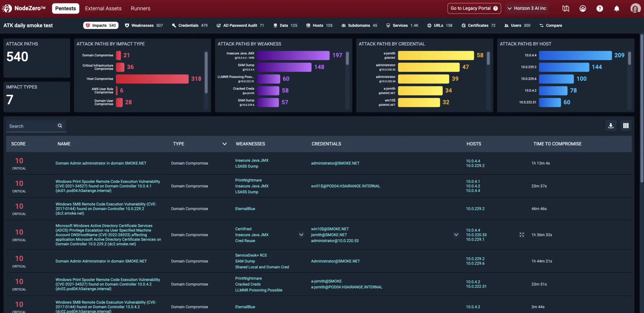Viewport: 644px width, 313px height.
Task: Click the community people icon in top bar
Action: coord(583,8)
